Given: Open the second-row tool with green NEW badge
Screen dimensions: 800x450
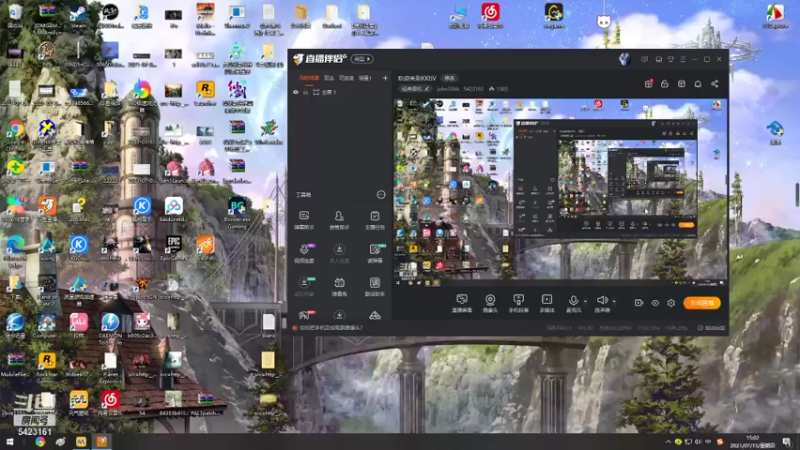Looking at the screenshot, I should (375, 253).
